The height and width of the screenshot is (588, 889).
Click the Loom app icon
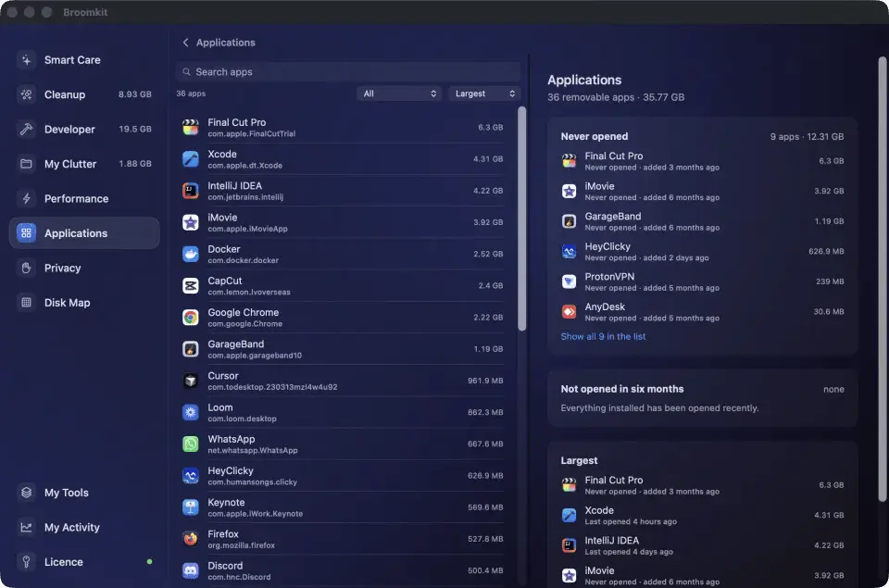191,413
